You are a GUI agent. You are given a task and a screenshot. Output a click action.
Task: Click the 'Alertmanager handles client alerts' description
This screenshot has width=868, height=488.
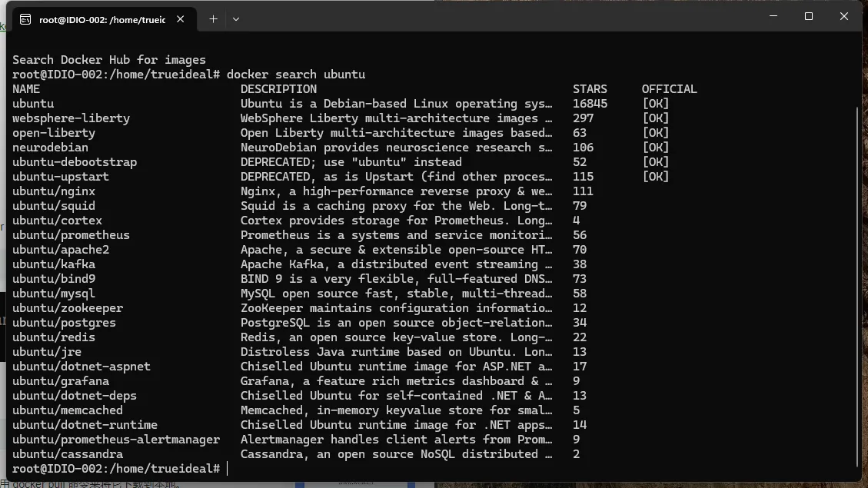[x=397, y=440]
